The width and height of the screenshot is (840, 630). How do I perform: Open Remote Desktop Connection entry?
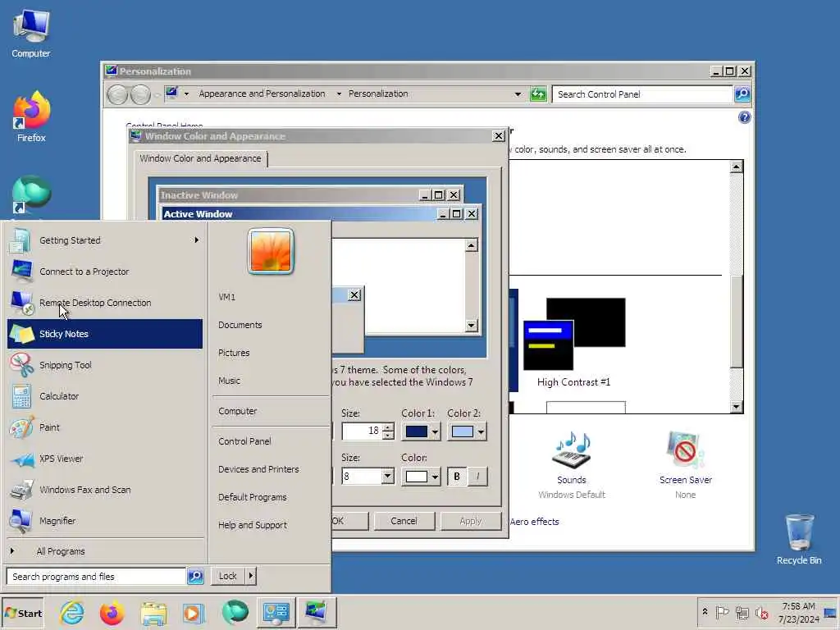(105, 303)
